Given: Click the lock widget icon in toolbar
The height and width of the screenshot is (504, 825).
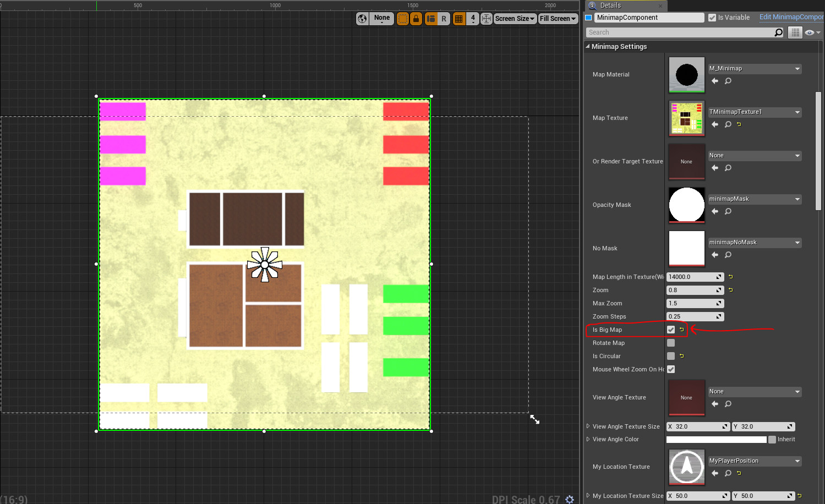Looking at the screenshot, I should click(416, 18).
